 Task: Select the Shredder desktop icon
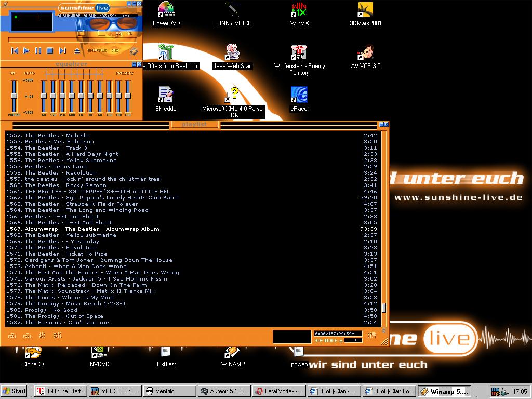166,99
